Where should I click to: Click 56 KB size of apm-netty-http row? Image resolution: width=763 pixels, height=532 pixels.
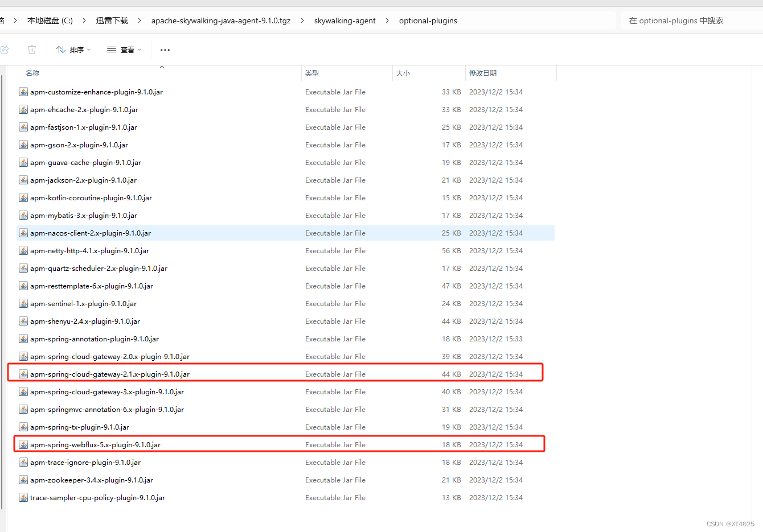(x=452, y=250)
